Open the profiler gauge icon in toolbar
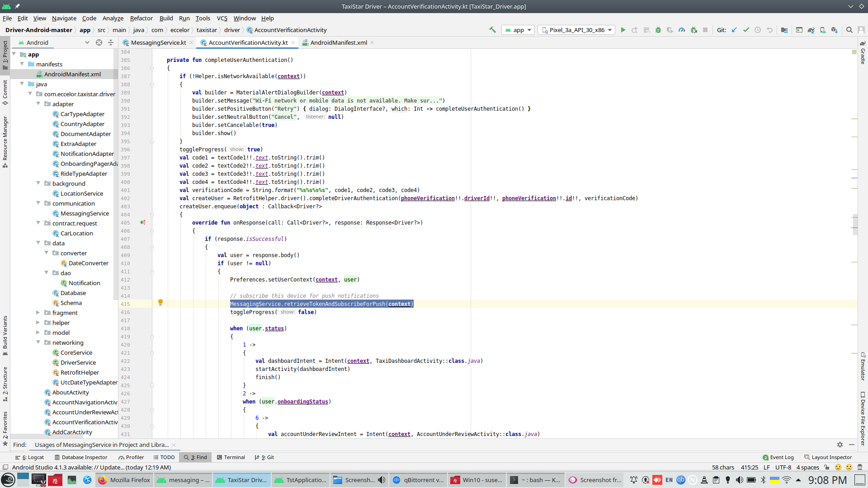The width and height of the screenshot is (868, 488). coord(682,30)
